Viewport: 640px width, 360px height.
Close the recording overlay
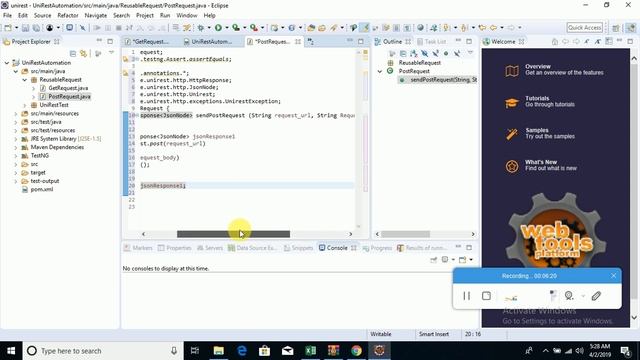(x=613, y=276)
